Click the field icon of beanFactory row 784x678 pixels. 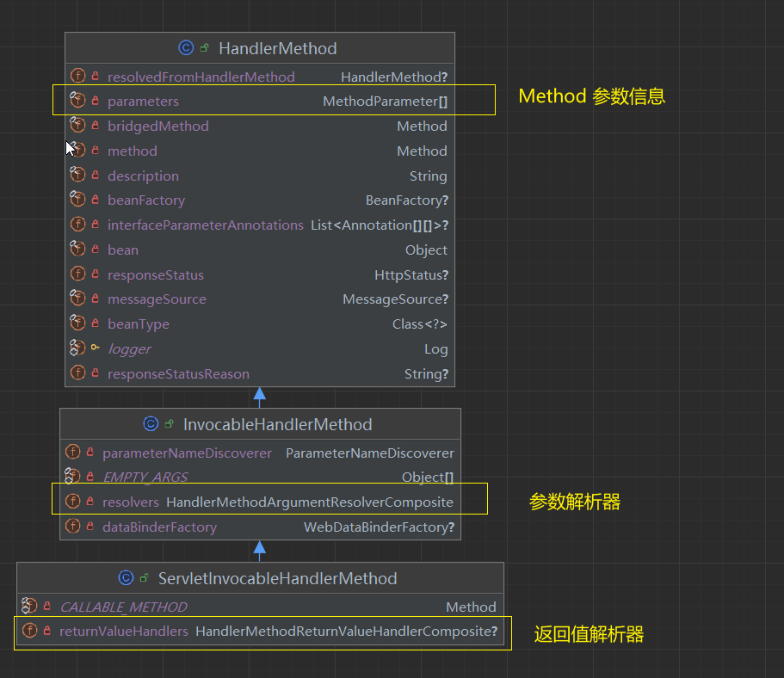point(77,200)
